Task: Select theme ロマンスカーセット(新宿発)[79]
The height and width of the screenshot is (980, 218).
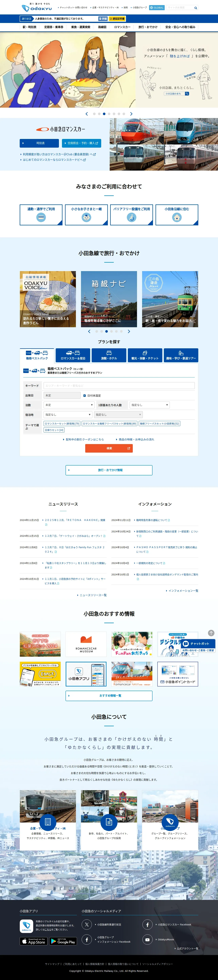Action: tap(62, 423)
